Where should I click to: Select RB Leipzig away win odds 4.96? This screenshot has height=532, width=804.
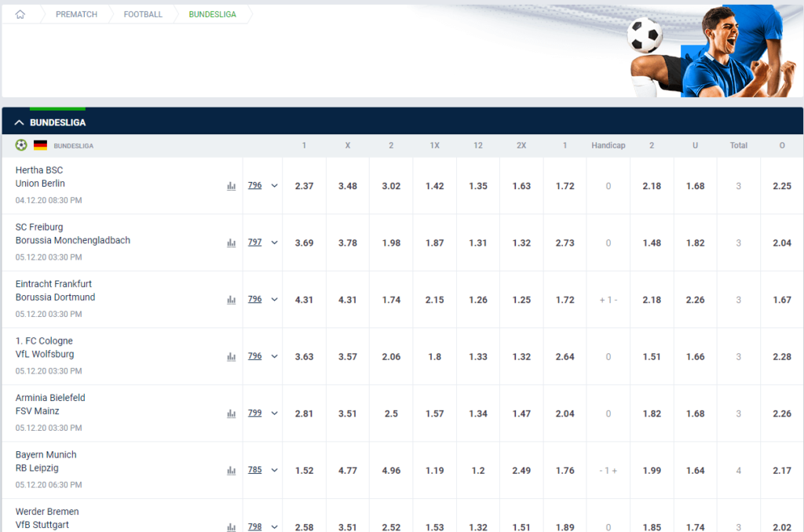pos(391,470)
